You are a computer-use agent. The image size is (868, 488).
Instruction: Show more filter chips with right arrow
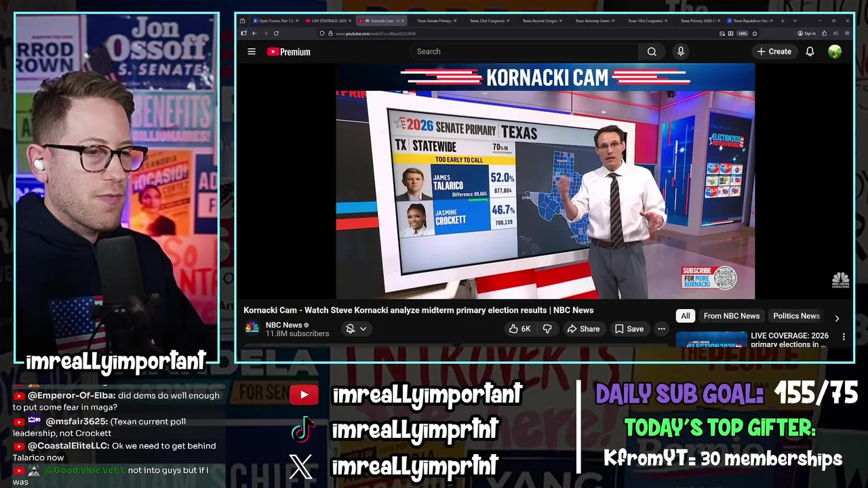pyautogui.click(x=837, y=318)
